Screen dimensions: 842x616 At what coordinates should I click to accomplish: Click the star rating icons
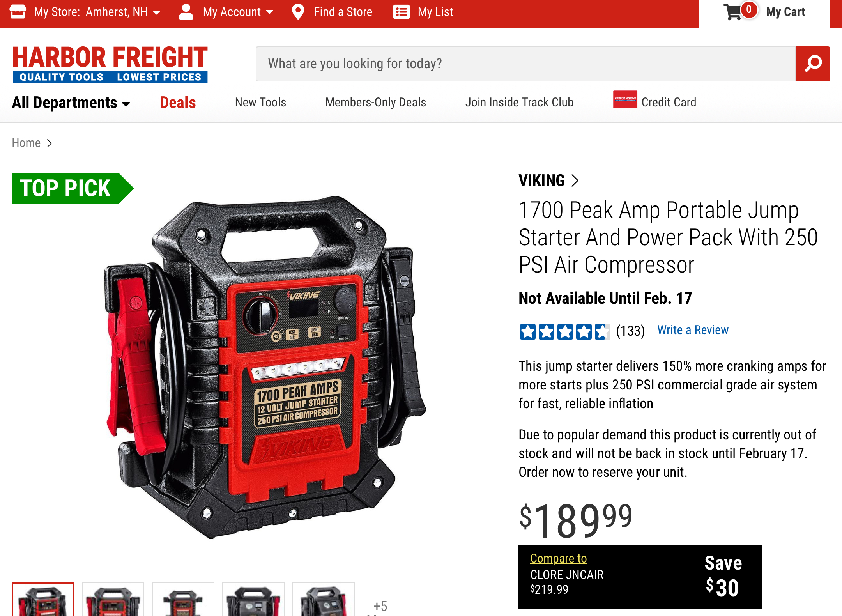[x=564, y=331]
